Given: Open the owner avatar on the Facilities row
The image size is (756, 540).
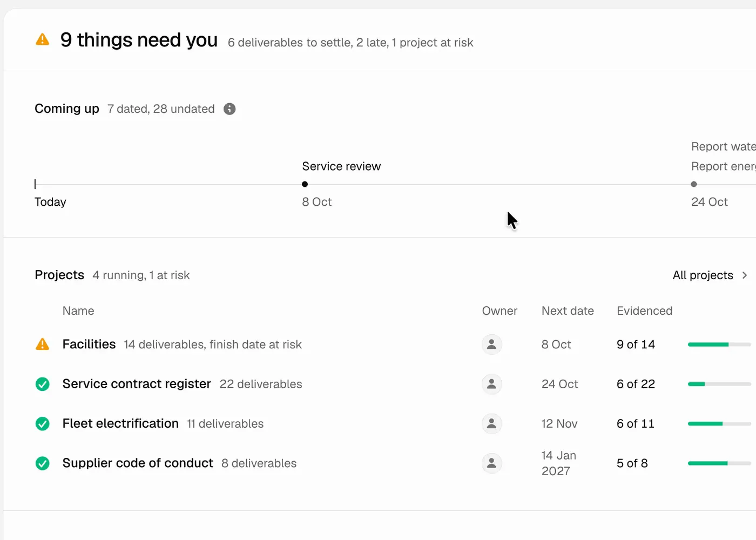Looking at the screenshot, I should tap(491, 345).
